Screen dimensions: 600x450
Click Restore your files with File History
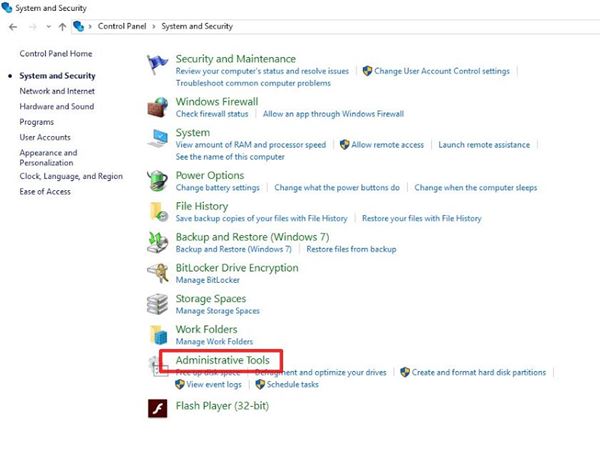422,218
